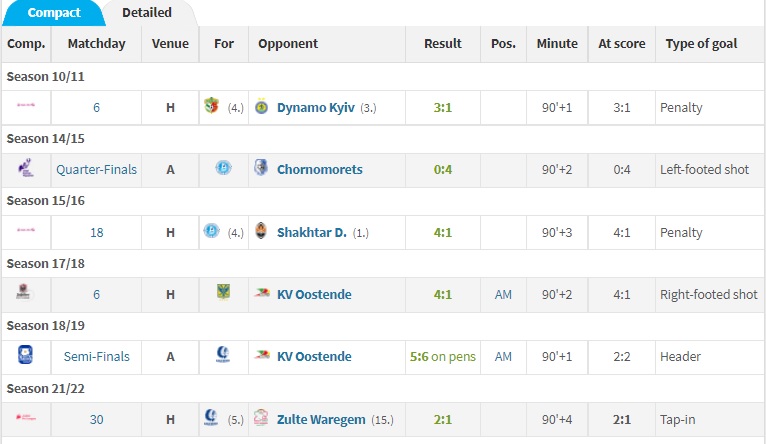The image size is (766, 444).
Task: Click the 5:6 on pens result
Action: point(442,356)
